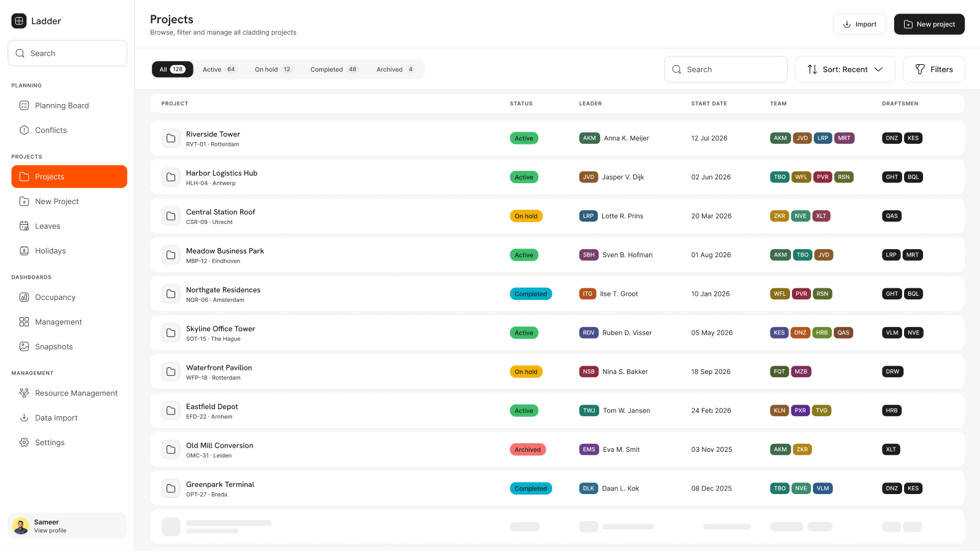Click the On hold badge on Central Station Roof
Screen dimensions: 980x551
[x=526, y=216]
